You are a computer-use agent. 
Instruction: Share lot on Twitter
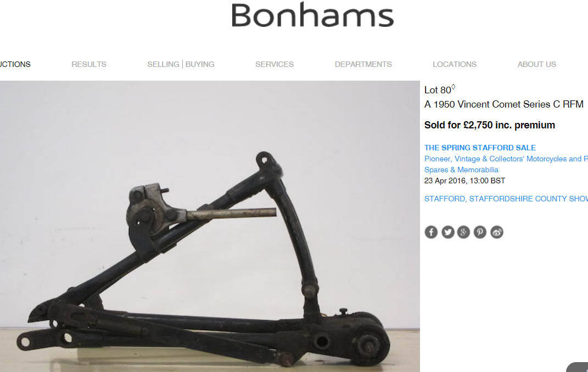pyautogui.click(x=448, y=232)
